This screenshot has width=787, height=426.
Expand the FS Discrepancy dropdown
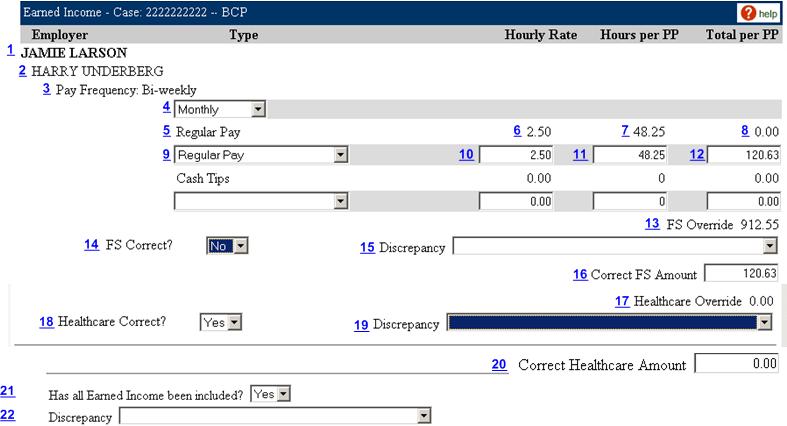point(614,246)
